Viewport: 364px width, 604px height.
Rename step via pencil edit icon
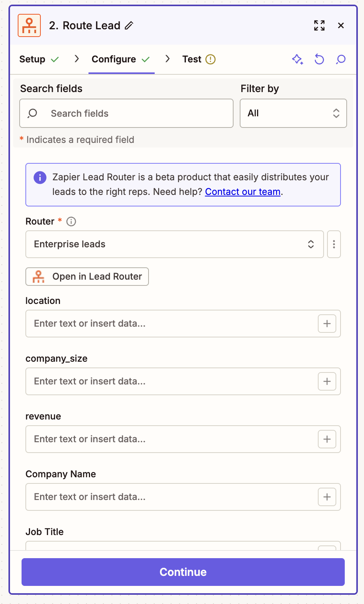click(129, 25)
